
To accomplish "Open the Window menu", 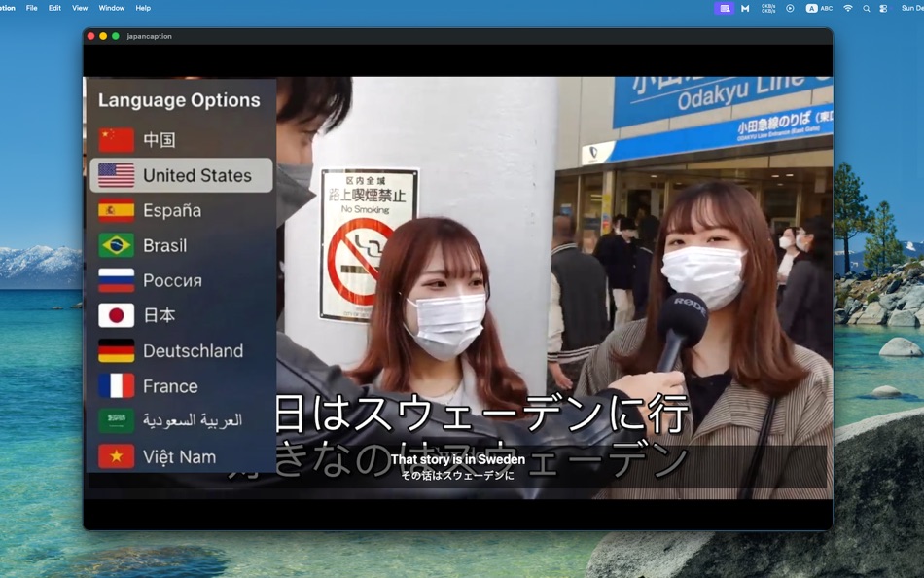I will coord(111,8).
